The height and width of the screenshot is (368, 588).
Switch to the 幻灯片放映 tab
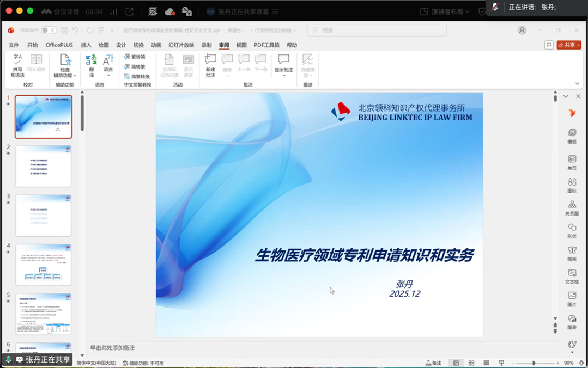coord(181,45)
